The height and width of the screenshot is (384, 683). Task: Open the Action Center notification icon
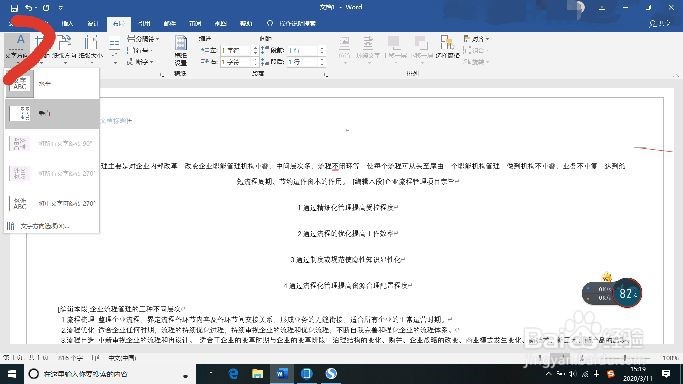click(x=666, y=374)
